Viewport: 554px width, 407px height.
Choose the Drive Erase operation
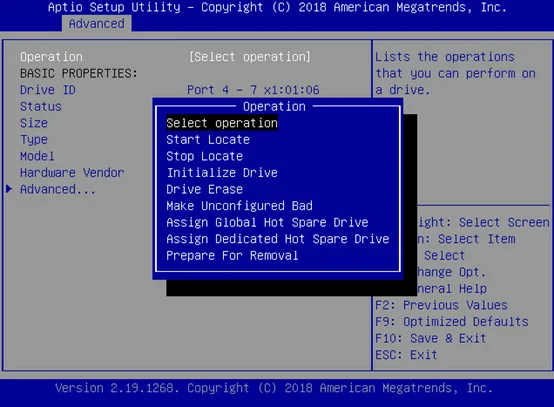[204, 189]
